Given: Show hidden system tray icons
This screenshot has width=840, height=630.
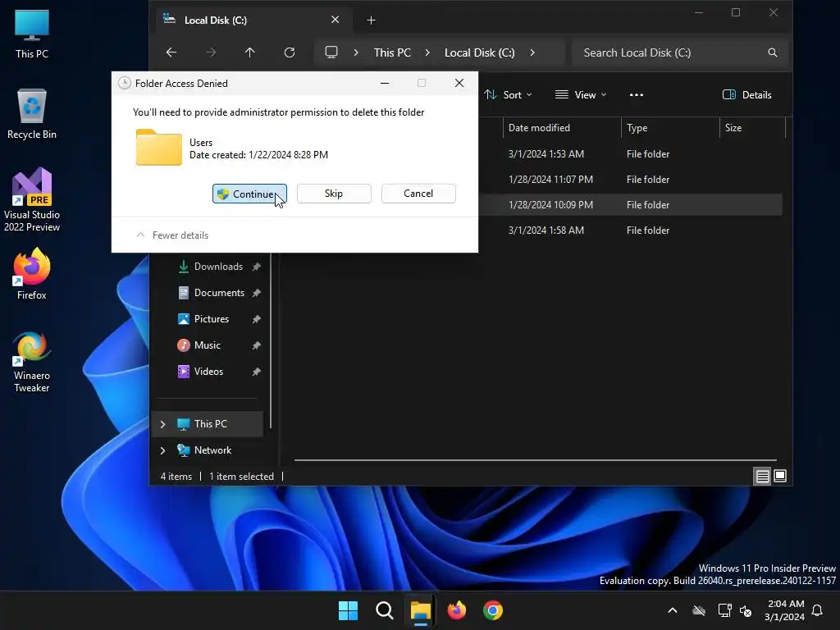Looking at the screenshot, I should pyautogui.click(x=673, y=610).
